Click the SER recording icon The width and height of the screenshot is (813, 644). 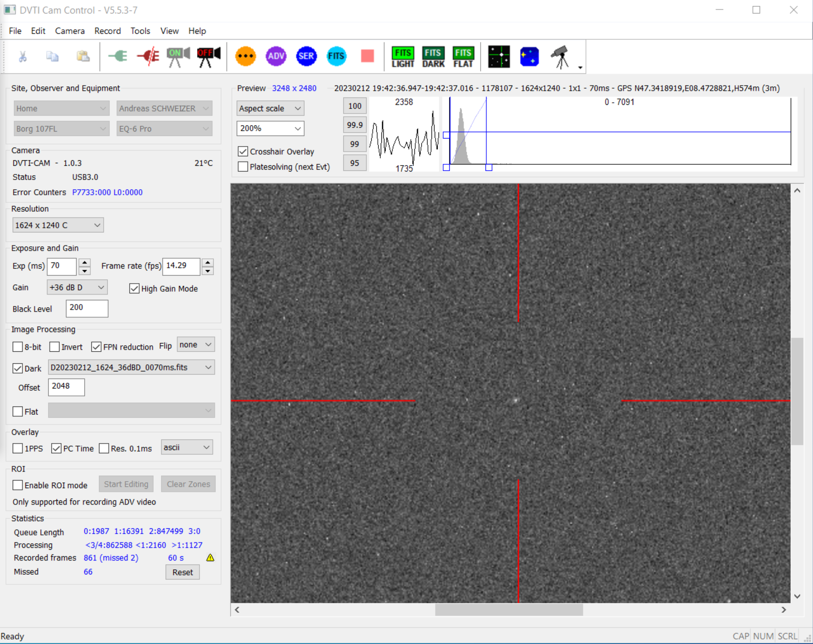click(x=306, y=57)
